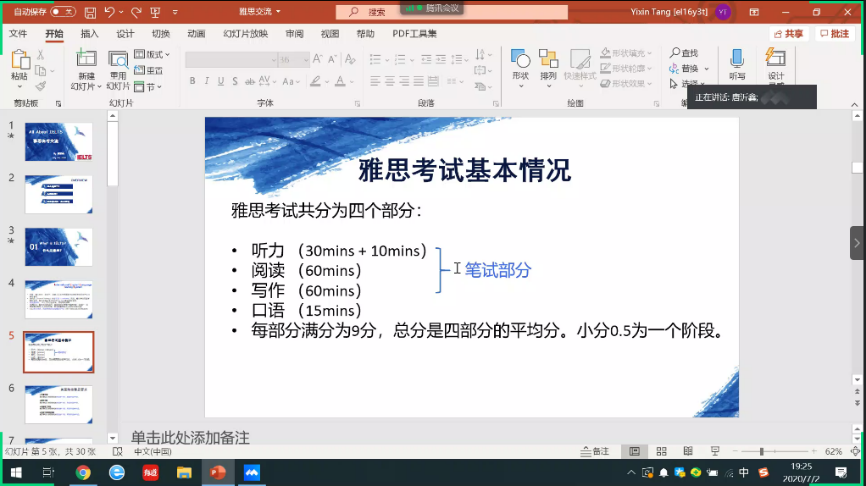Screen dimensions: 866x486
Task: Switch to Slide Sorter view icon
Action: tap(661, 451)
